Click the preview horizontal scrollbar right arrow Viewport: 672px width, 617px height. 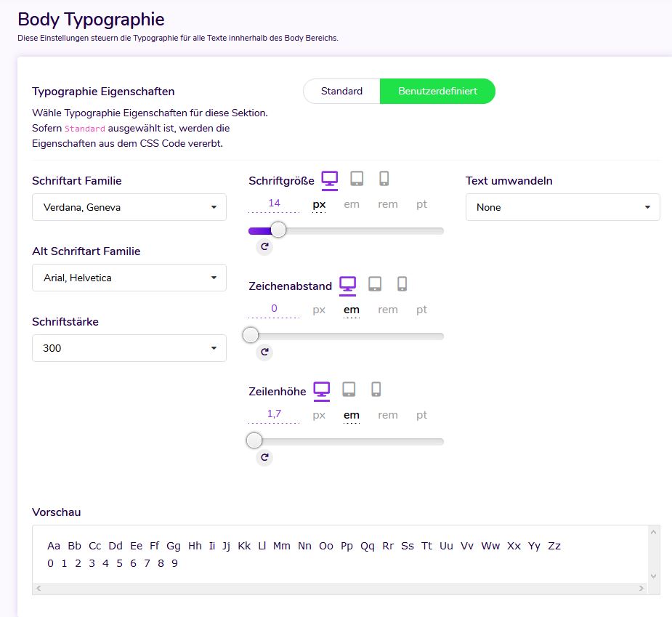coord(641,588)
